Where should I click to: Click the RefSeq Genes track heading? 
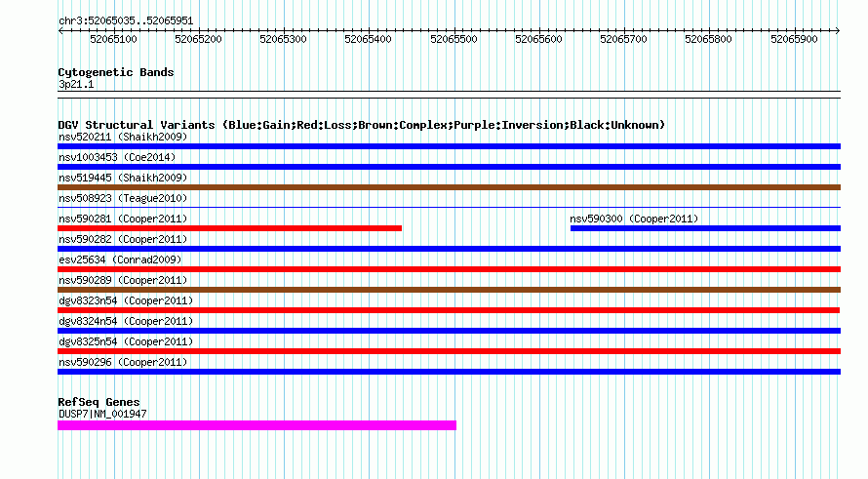(99, 402)
